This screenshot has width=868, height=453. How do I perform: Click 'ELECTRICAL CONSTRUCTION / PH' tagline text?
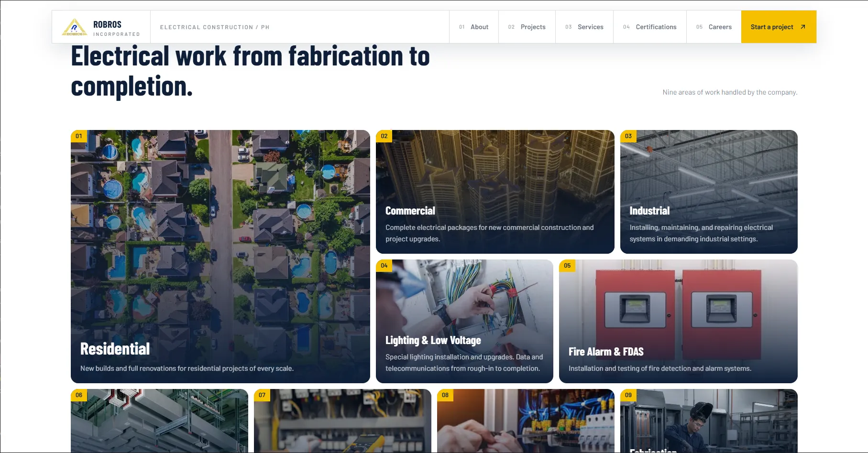tap(215, 27)
